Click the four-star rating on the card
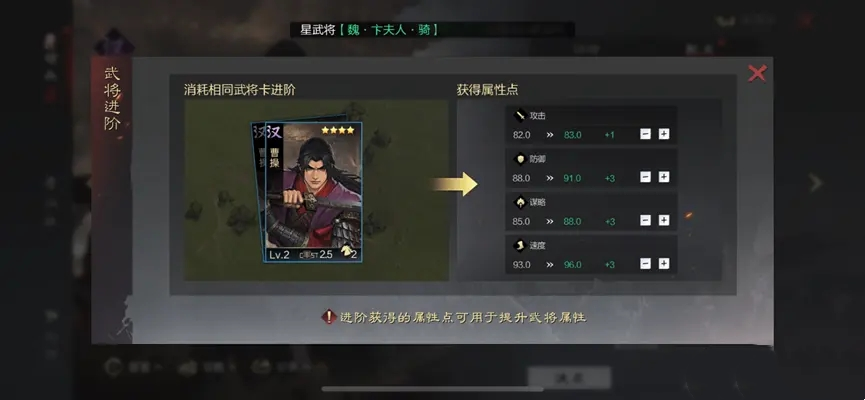Screen dimensions: 865x400 tap(338, 130)
